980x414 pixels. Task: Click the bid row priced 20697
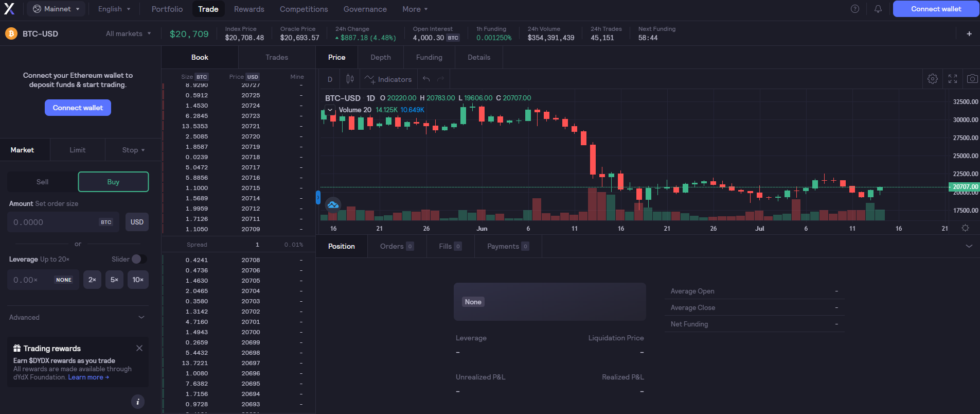coord(239,363)
